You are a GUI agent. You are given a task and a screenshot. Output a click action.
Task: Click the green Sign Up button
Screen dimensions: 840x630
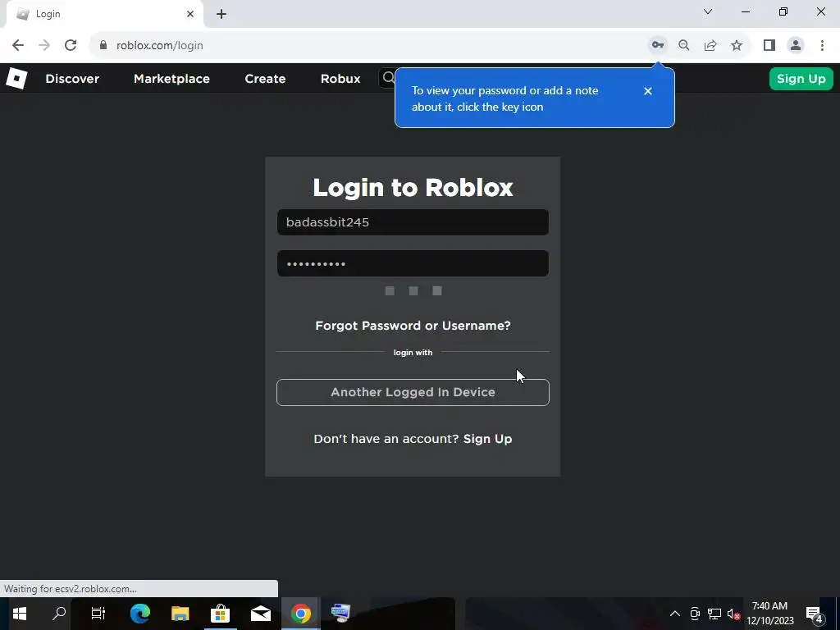click(x=801, y=79)
